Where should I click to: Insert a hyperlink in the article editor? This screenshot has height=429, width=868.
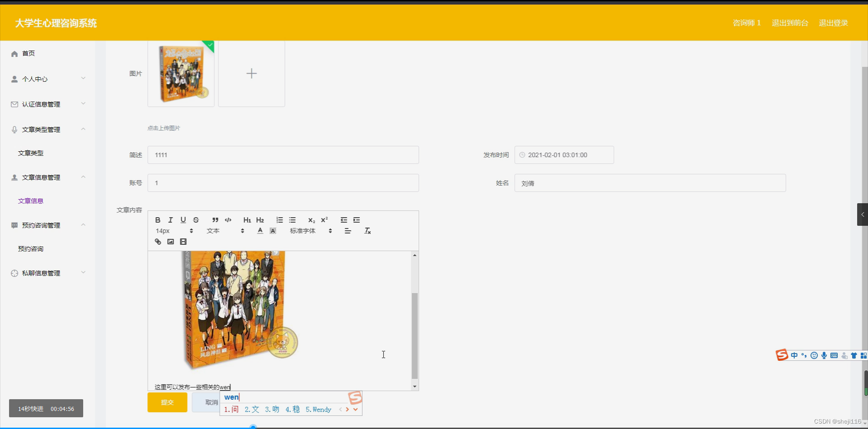coord(157,242)
